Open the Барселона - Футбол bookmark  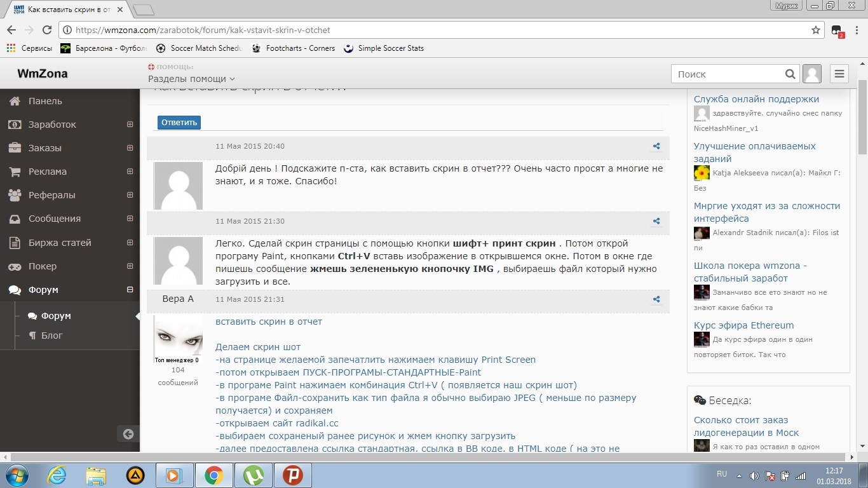[x=104, y=48]
